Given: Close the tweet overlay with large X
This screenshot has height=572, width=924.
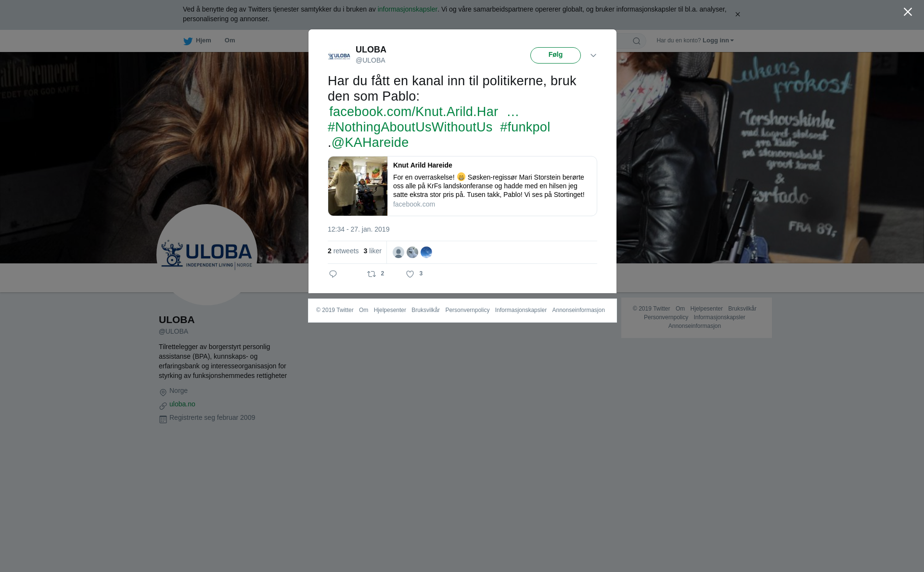Looking at the screenshot, I should [x=908, y=12].
